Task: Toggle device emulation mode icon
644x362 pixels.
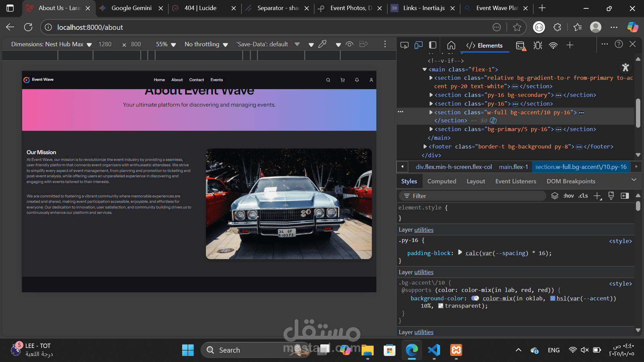Action: coord(418,45)
